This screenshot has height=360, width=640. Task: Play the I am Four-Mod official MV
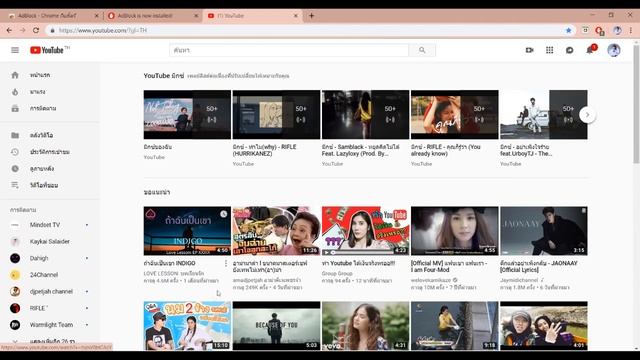pos(454,231)
